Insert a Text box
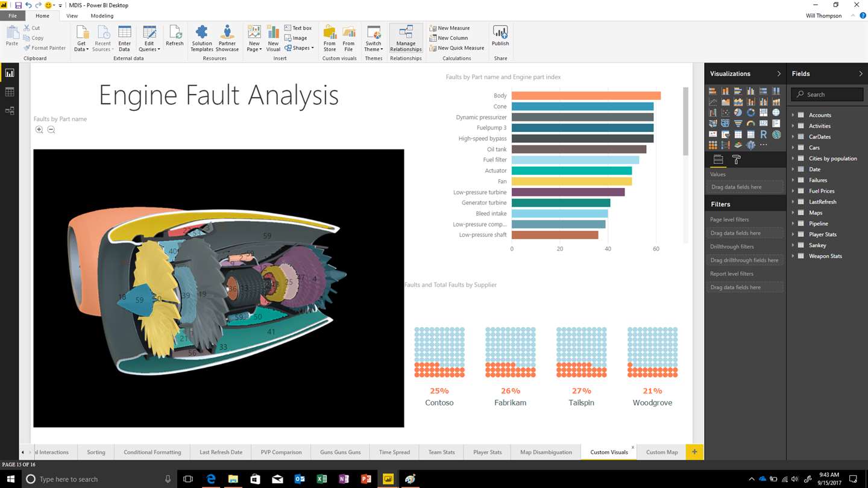This screenshot has width=868, height=488. pyautogui.click(x=298, y=28)
